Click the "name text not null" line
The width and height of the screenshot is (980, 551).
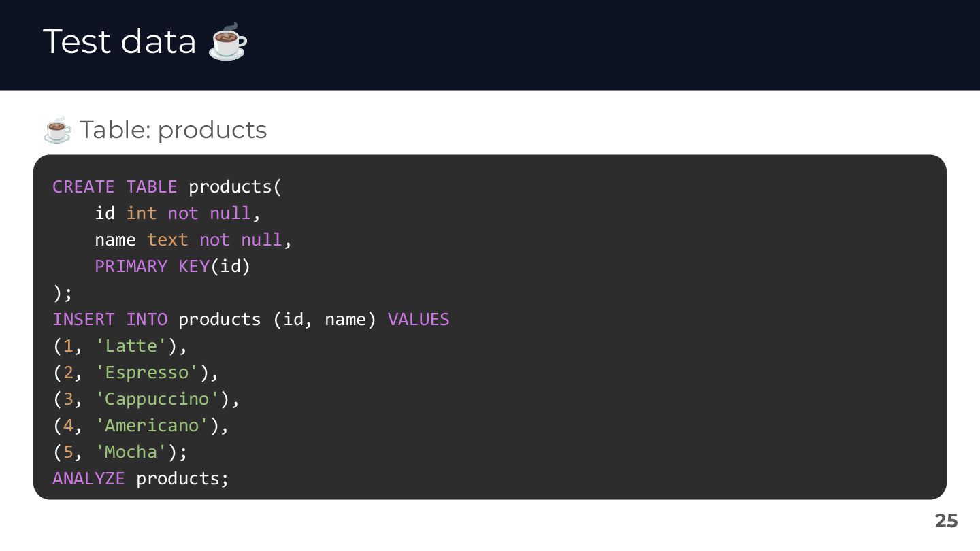(x=193, y=239)
